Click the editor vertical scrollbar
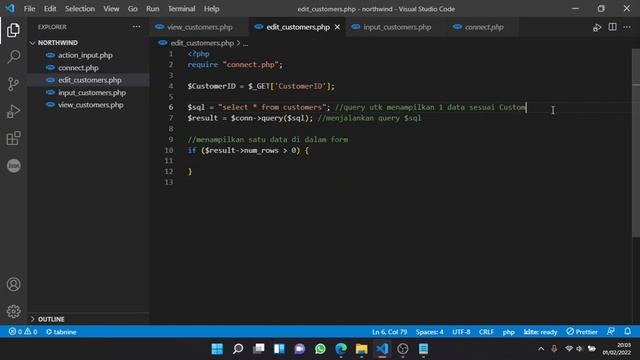The width and height of the screenshot is (640, 360). tap(636, 143)
